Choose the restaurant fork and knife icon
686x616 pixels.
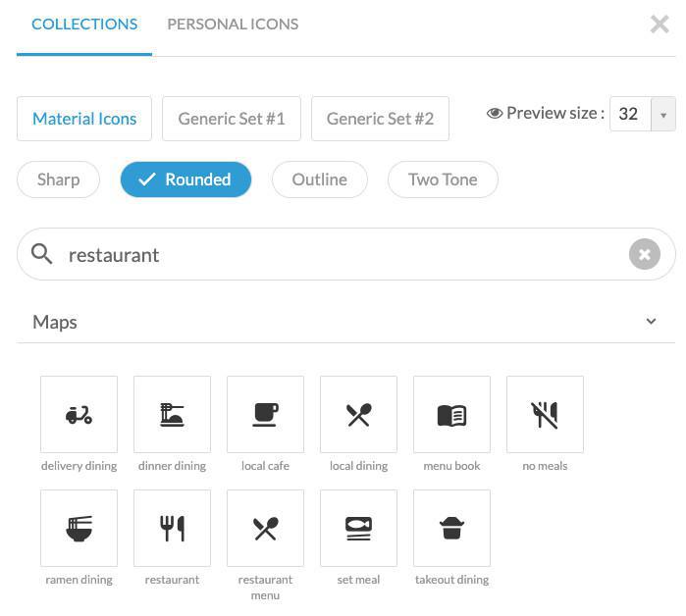click(x=172, y=528)
